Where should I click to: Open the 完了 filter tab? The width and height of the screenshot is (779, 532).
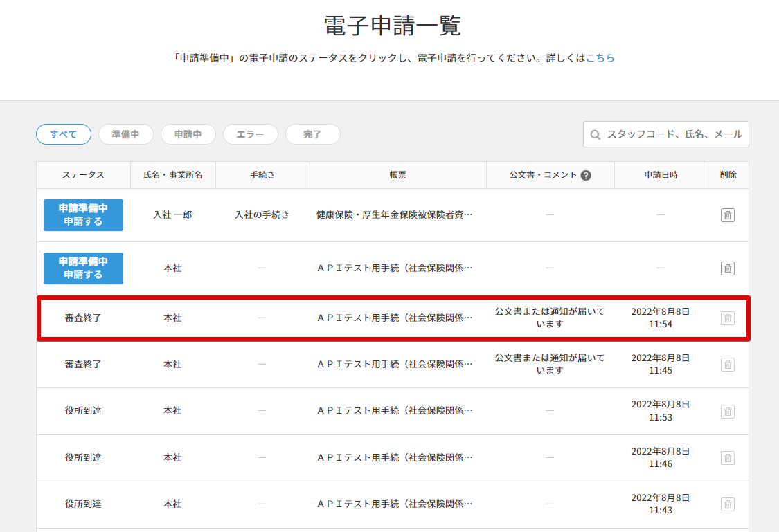[x=312, y=134]
